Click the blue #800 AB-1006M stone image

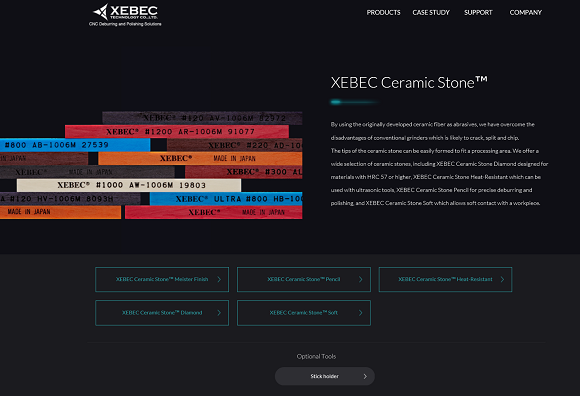(75, 145)
